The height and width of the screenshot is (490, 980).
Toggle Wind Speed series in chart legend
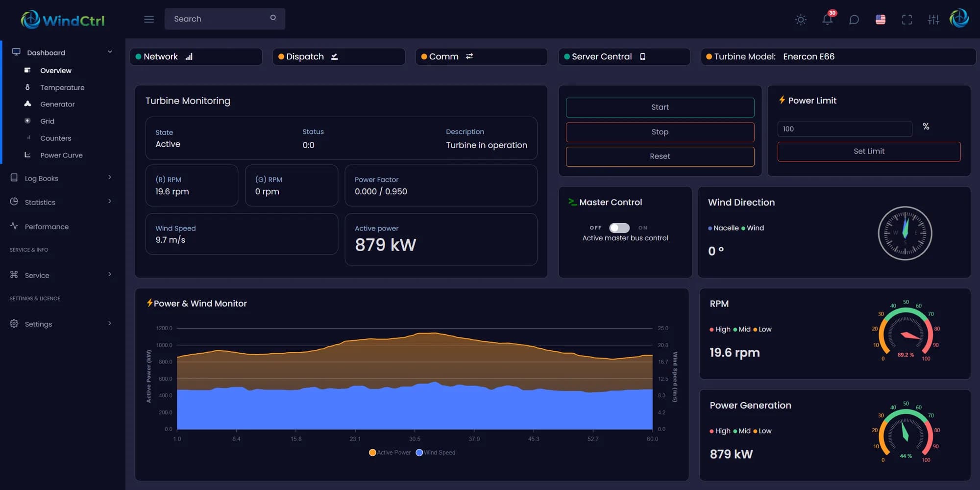pos(436,452)
